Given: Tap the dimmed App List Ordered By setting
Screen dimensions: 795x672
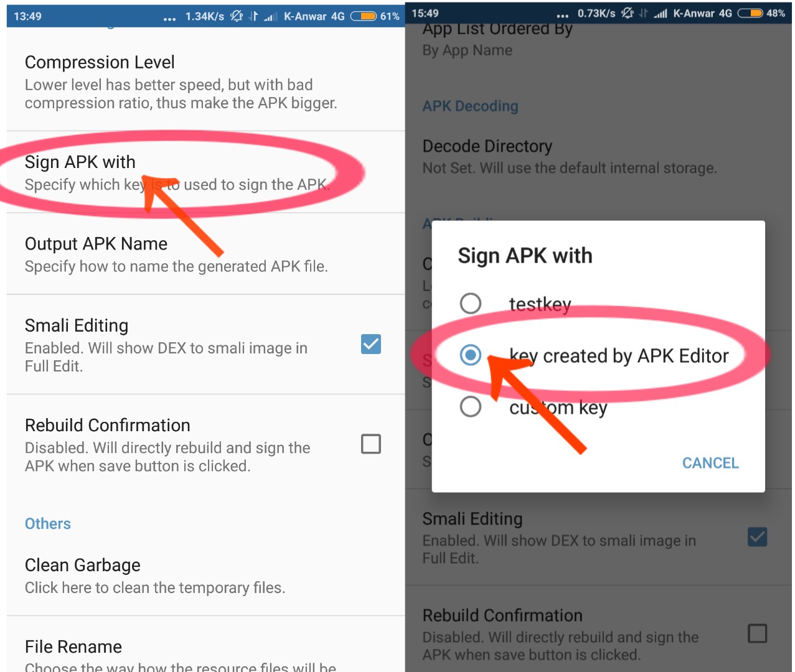Looking at the screenshot, I should [x=598, y=43].
